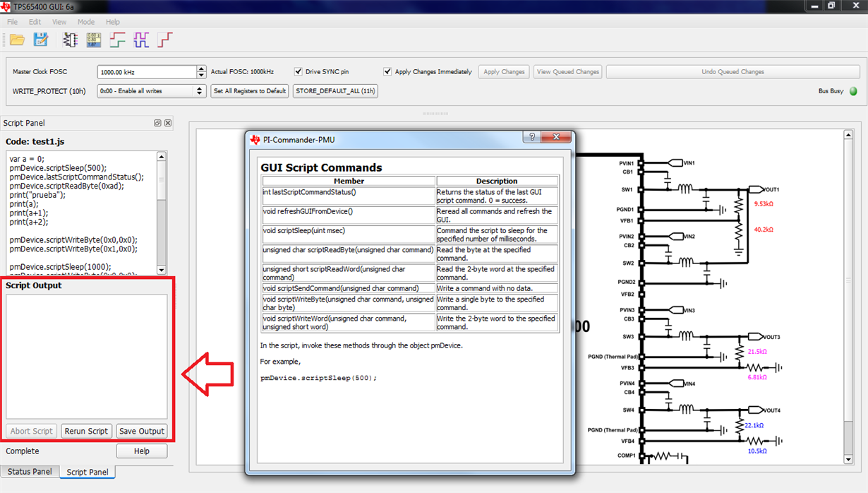Screen dimensions: 868x493
Task: Click the Save Output button
Action: [x=142, y=431]
